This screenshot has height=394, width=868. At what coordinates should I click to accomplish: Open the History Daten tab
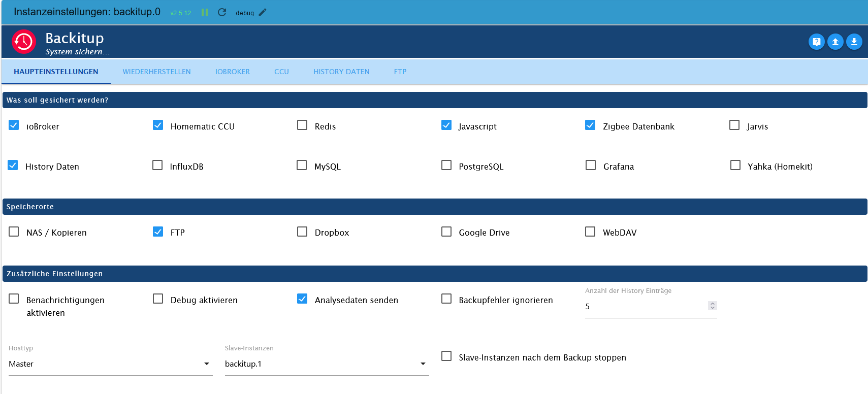click(x=341, y=72)
